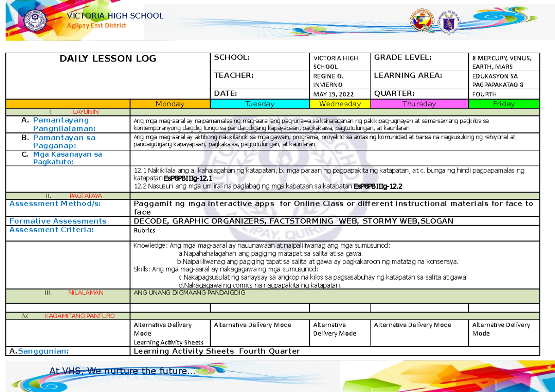Switch to the Monday column header
The width and height of the screenshot is (555, 392).
(x=170, y=104)
